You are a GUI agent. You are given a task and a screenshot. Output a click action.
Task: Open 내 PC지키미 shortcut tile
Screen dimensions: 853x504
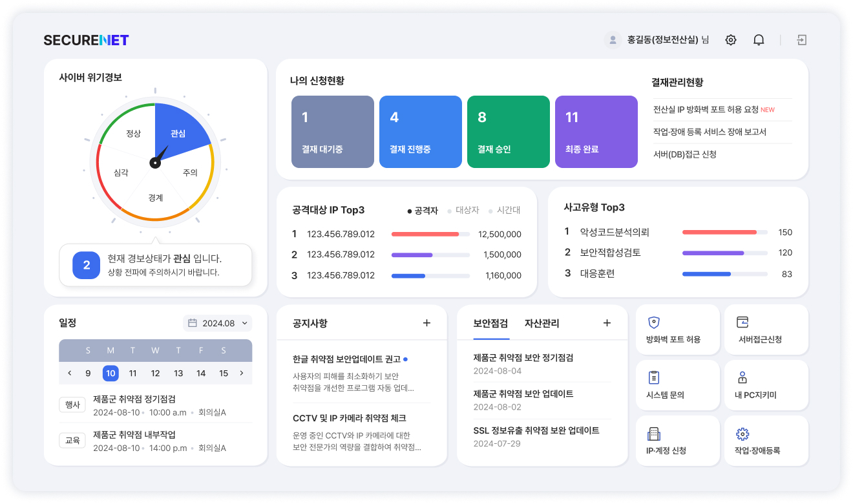[766, 385]
